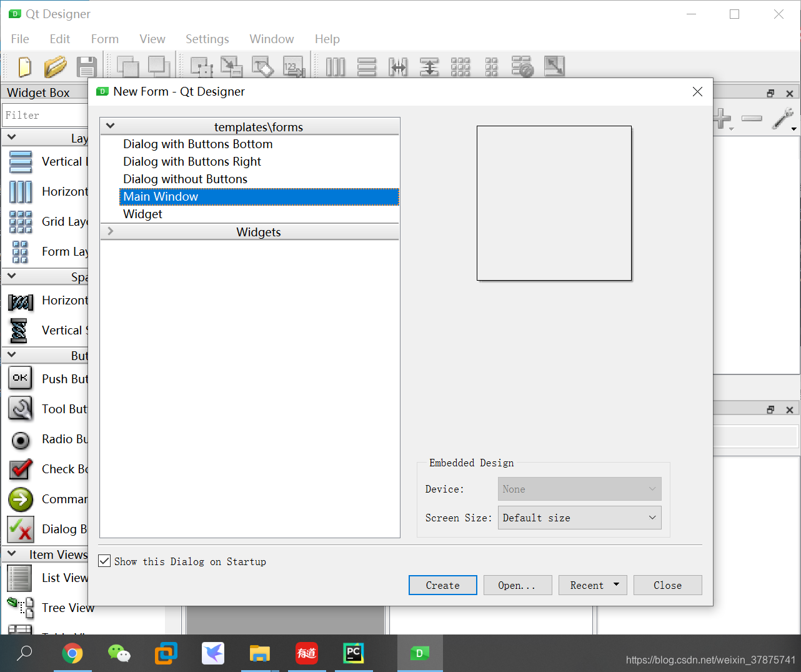Select Command Link Button widget icon
The image size is (801, 672).
click(21, 499)
